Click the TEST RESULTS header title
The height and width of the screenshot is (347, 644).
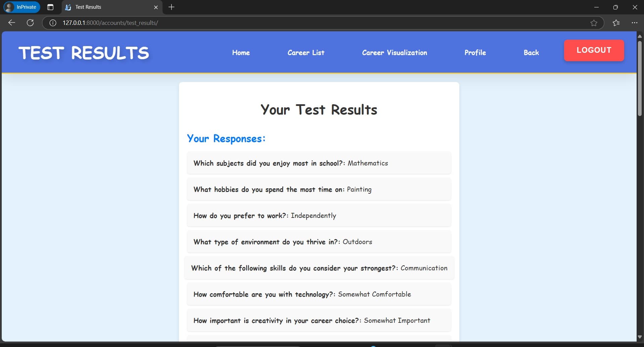pyautogui.click(x=84, y=53)
